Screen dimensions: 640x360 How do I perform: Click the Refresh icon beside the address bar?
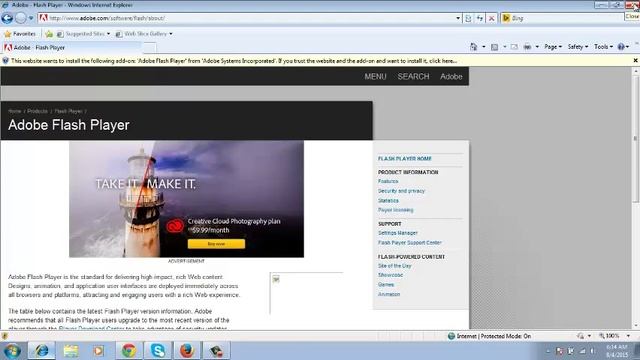tap(480, 18)
